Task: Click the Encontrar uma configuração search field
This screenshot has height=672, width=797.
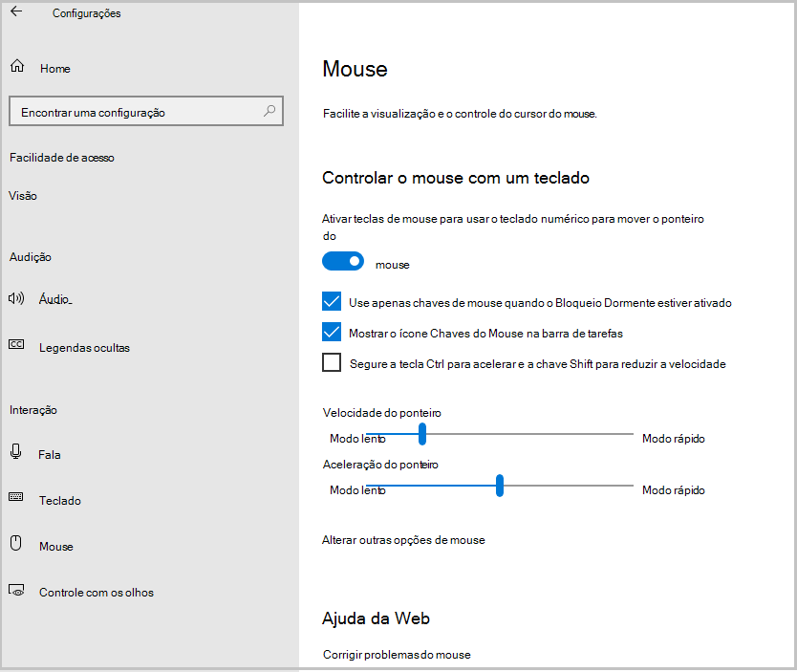Action: (146, 111)
